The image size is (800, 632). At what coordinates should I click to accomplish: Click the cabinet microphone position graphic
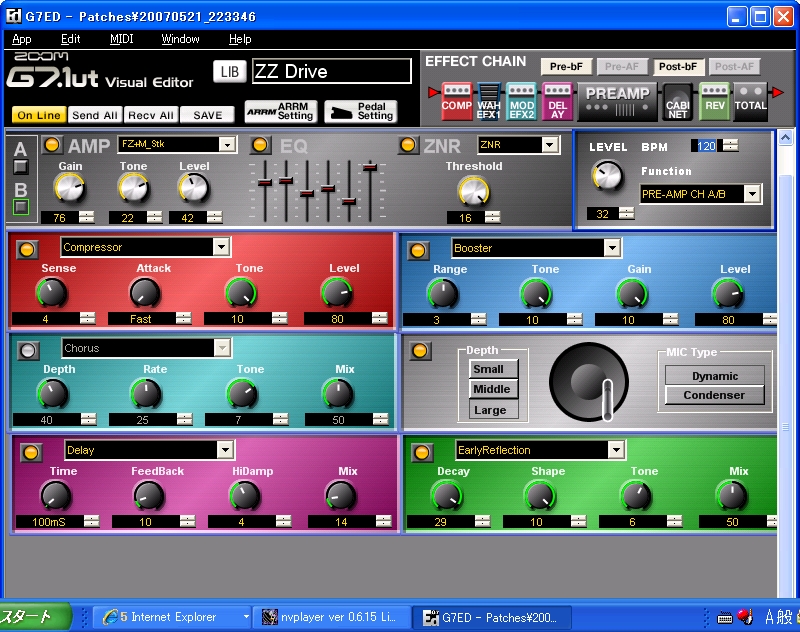(589, 382)
